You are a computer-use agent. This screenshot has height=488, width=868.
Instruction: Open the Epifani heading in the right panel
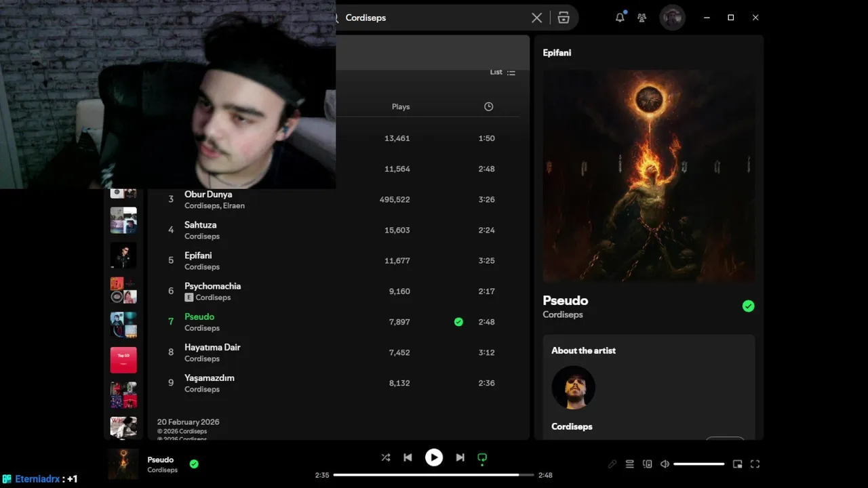[x=557, y=53]
